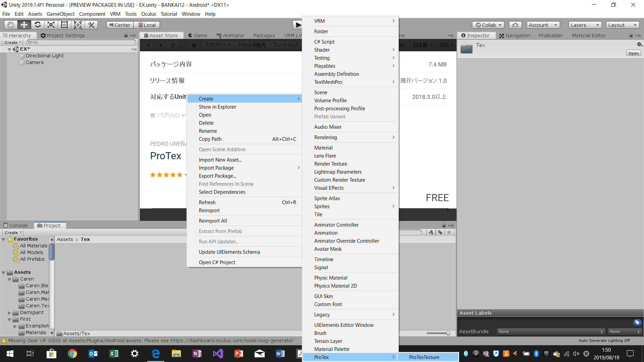Click the Play button
644x362 pixels.
[298, 25]
